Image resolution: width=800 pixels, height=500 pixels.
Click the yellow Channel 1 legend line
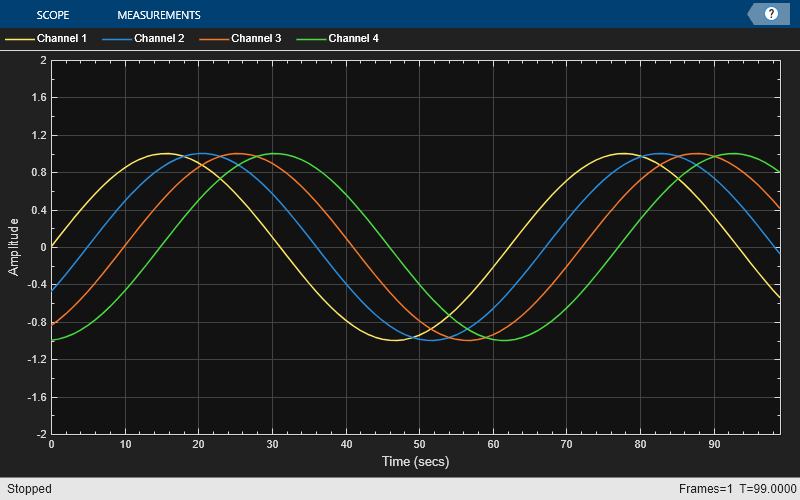coord(20,39)
